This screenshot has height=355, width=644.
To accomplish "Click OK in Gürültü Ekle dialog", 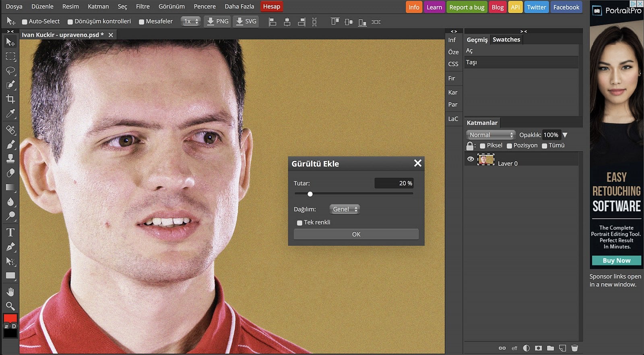I will 356,234.
